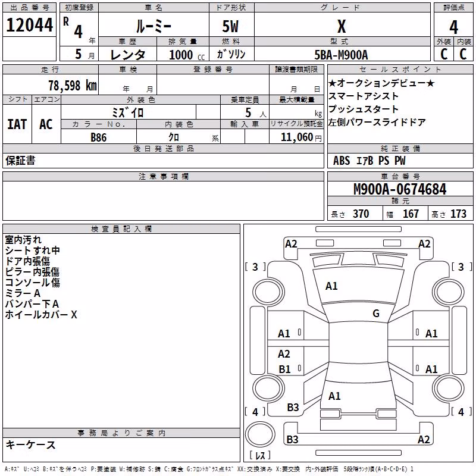The width and height of the screenshot is (476, 476).
Task: Select the damage code legend line at bottom
Action: click(x=209, y=469)
